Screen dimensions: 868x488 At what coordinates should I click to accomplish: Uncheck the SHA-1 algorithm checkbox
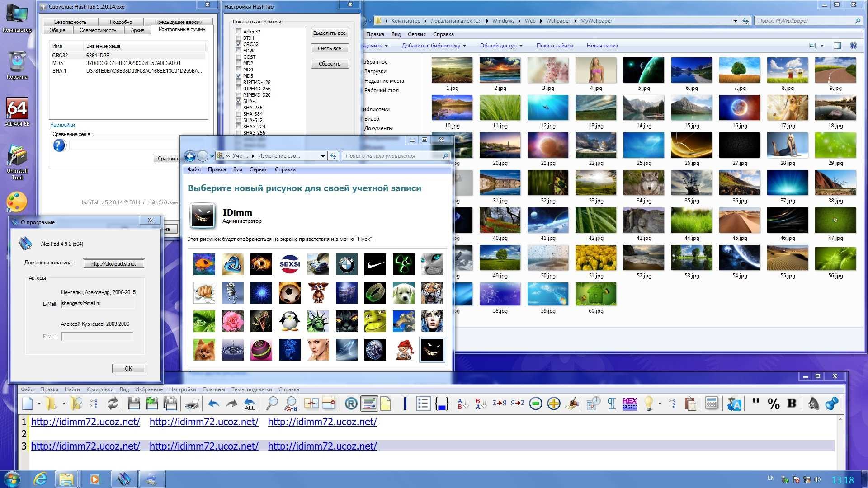tap(238, 101)
